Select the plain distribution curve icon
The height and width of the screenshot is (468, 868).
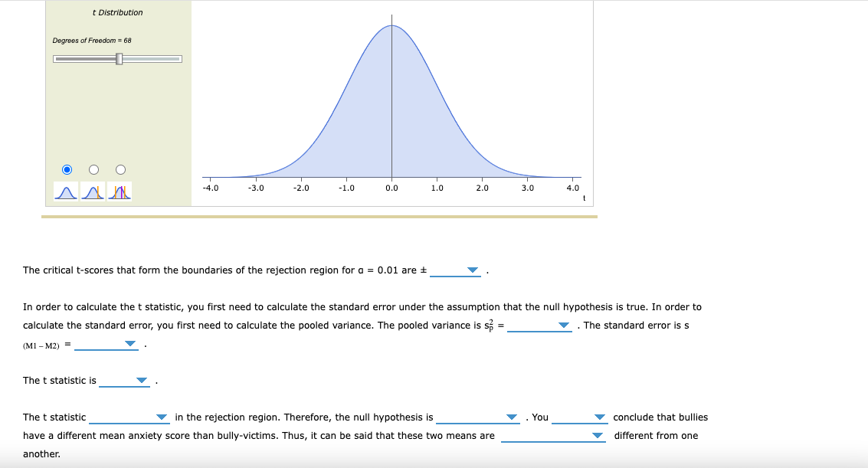[66, 191]
